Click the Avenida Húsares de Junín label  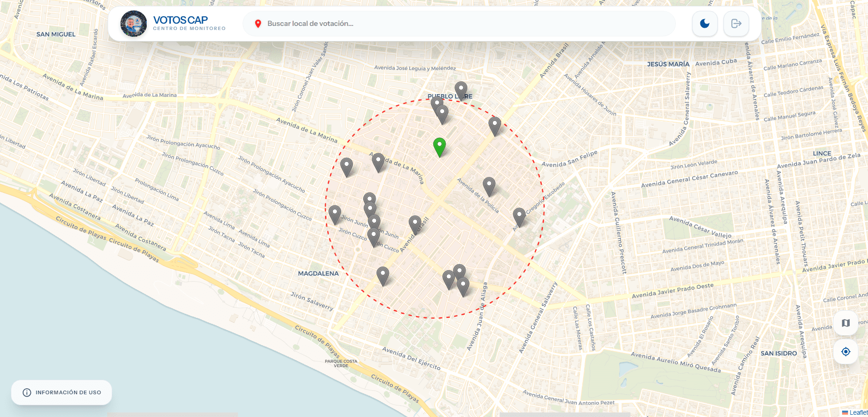pos(590,95)
